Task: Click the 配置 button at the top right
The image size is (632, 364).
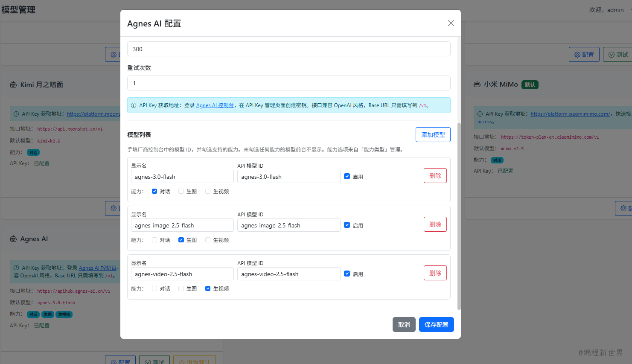Action: [x=584, y=55]
